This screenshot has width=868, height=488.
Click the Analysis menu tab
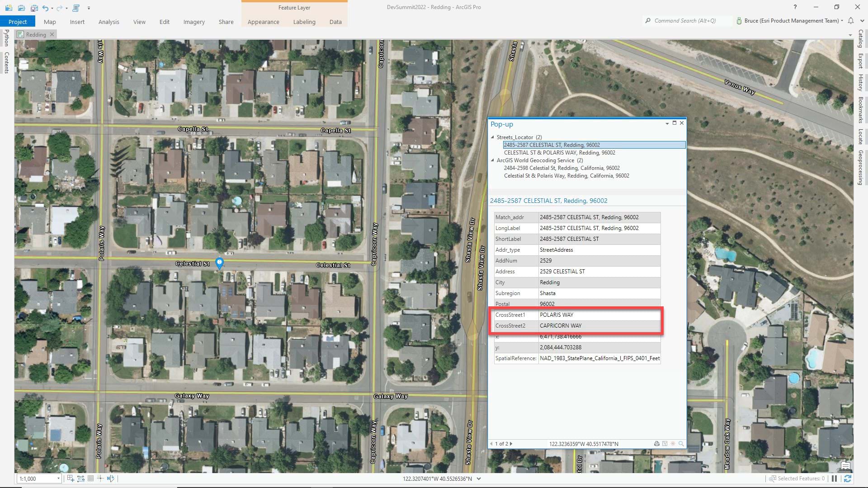tap(108, 22)
